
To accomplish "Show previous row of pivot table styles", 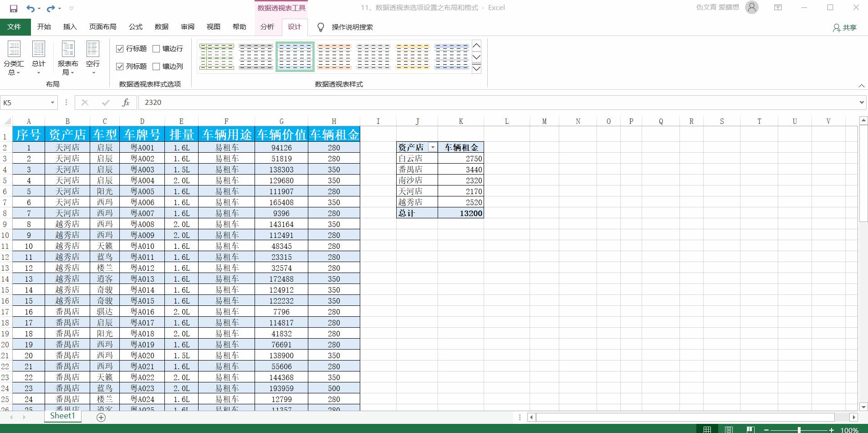I will [x=477, y=46].
